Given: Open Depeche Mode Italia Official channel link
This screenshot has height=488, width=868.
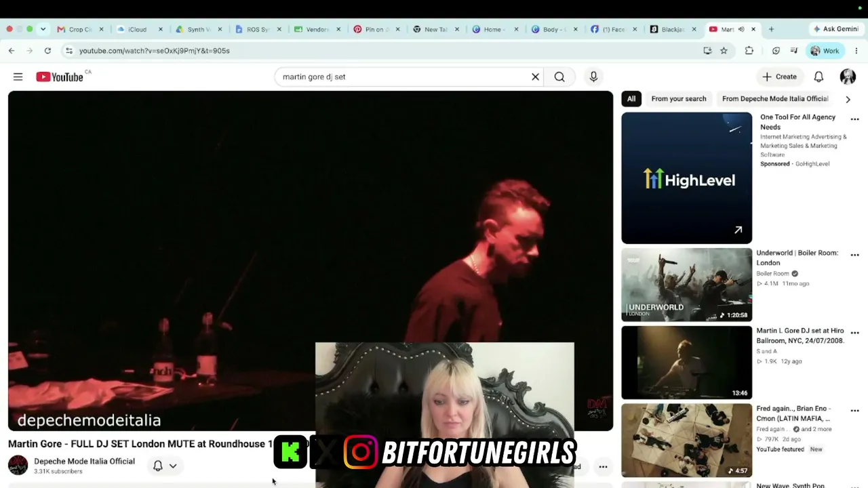Looking at the screenshot, I should point(85,462).
